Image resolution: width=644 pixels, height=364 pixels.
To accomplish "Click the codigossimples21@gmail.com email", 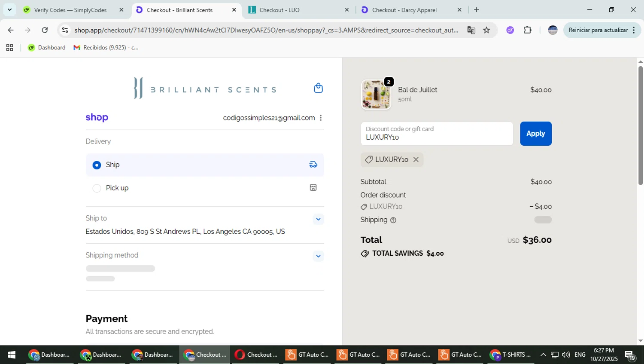I will click(269, 118).
